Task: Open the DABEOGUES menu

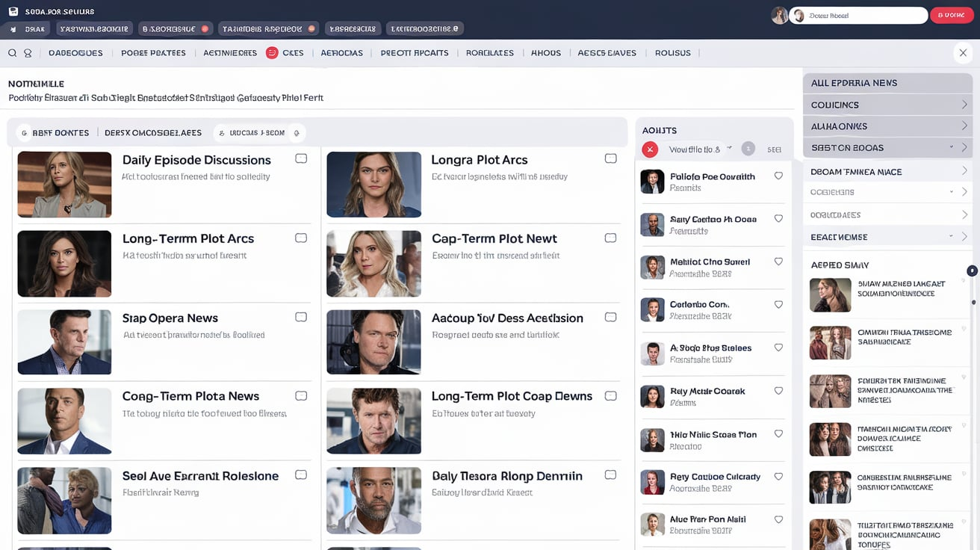Action: pos(75,53)
